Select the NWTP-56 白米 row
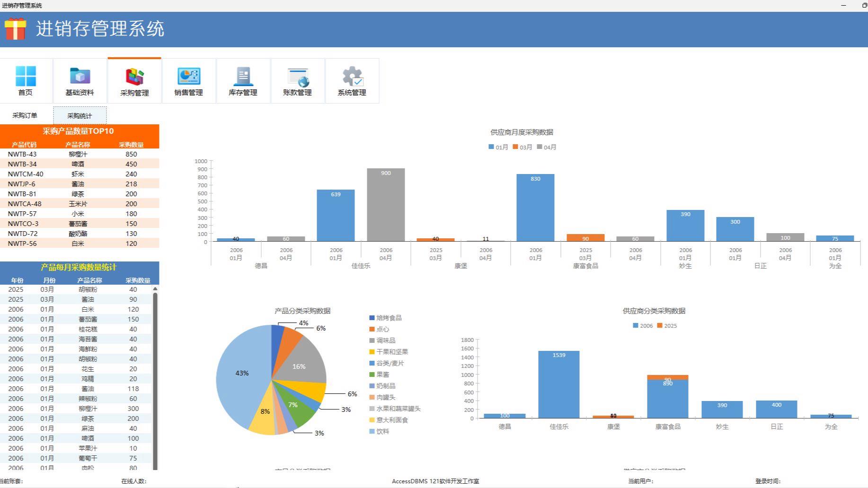 tap(80, 244)
